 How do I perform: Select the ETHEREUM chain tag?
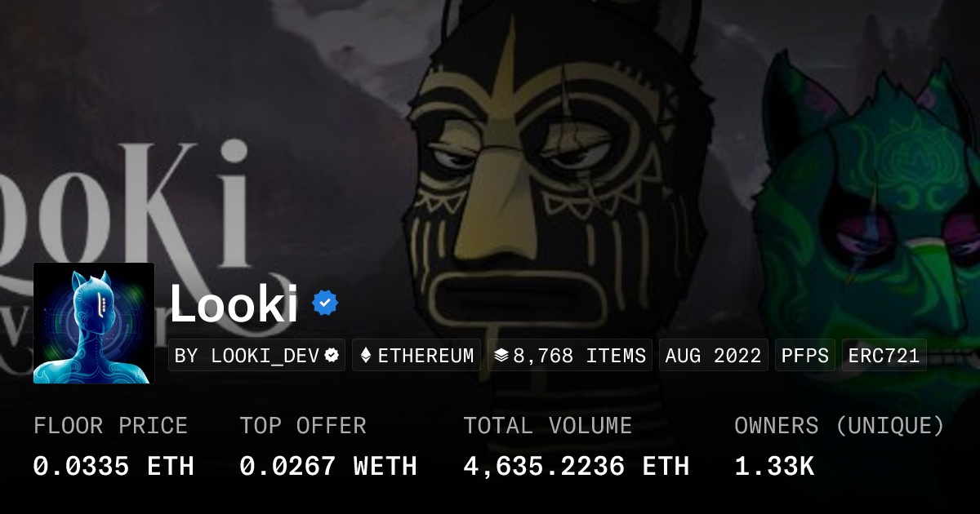416,356
